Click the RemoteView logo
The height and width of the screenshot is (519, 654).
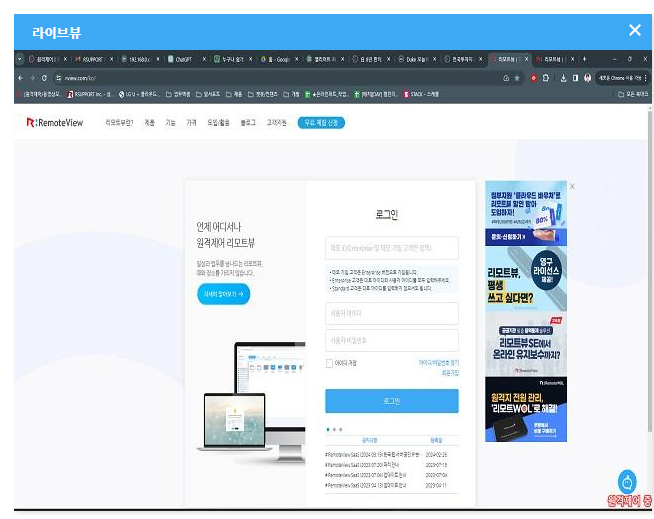[x=55, y=123]
